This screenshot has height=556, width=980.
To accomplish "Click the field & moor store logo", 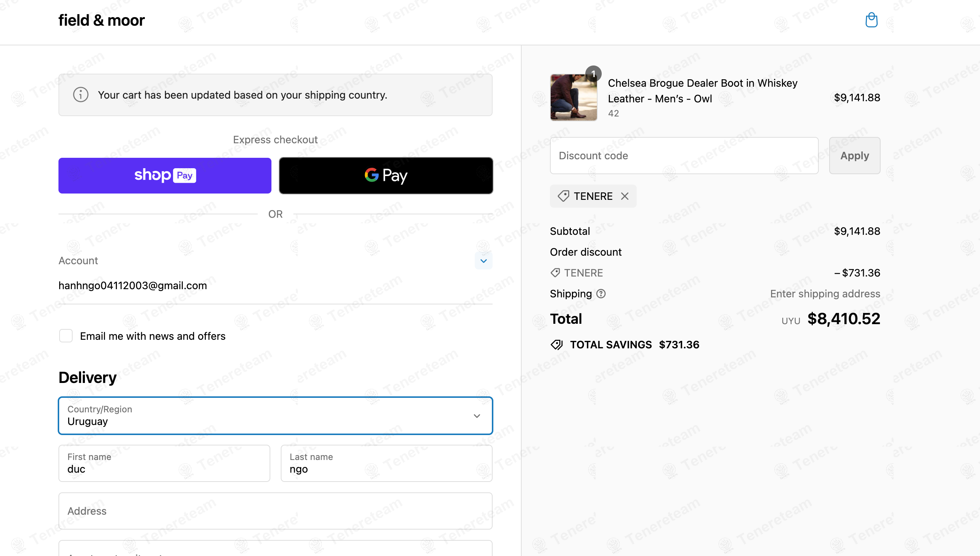I will (x=101, y=20).
